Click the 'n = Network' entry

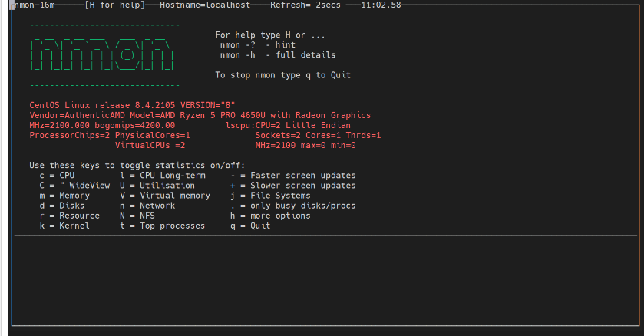[147, 206]
